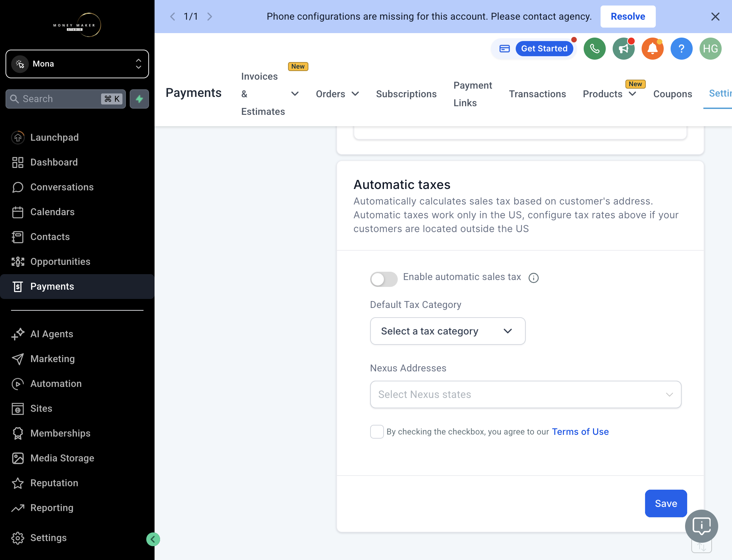Dismiss the phone configuration banner
Screen dimensions: 732x560
(715, 17)
